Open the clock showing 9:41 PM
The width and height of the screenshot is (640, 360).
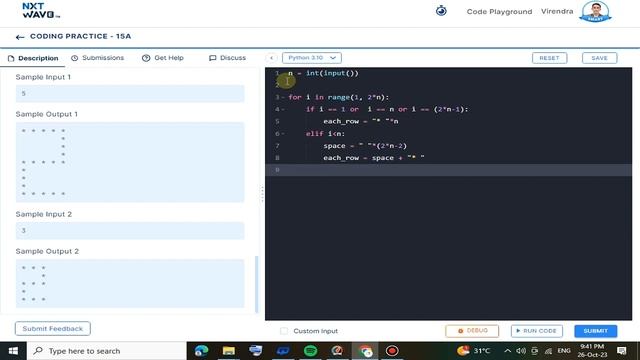[x=592, y=351]
